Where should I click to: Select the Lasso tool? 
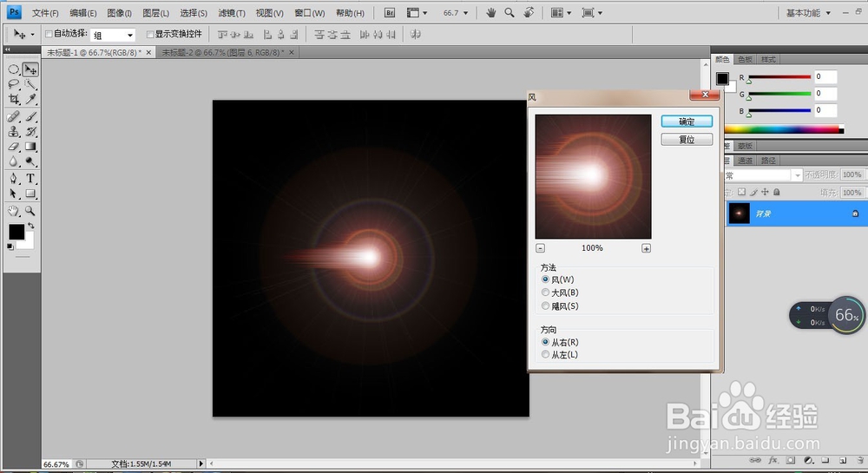pyautogui.click(x=14, y=84)
